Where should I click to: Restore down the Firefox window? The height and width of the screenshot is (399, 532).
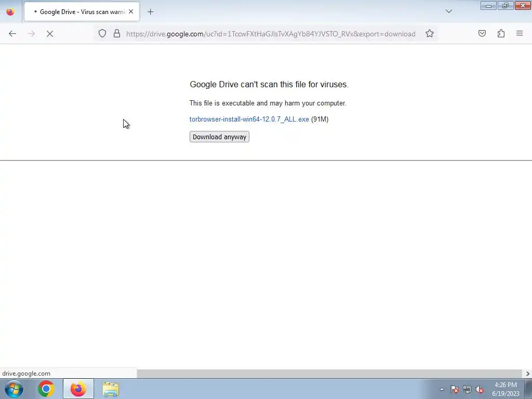506,6
